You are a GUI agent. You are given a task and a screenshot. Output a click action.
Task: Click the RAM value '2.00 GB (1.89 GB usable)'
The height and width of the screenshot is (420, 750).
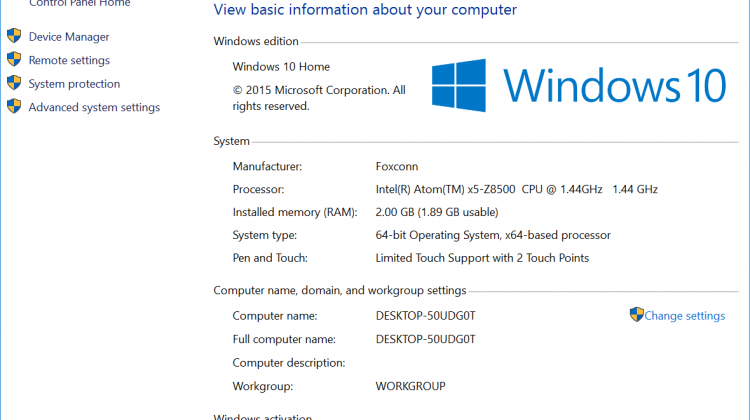click(437, 212)
